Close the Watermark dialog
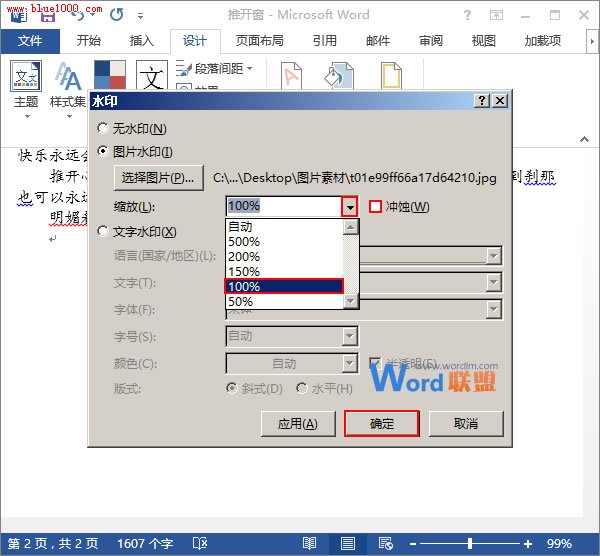Image resolution: width=600 pixels, height=556 pixels. tap(500, 101)
